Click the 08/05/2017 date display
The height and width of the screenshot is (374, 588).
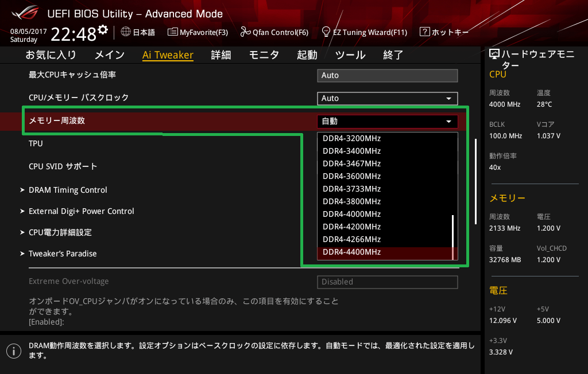(x=29, y=32)
